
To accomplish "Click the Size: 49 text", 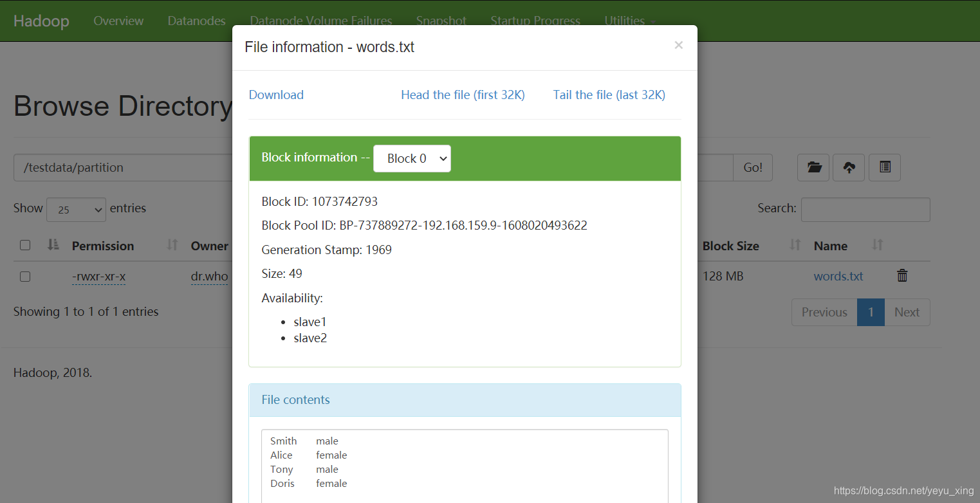I will click(x=282, y=273).
